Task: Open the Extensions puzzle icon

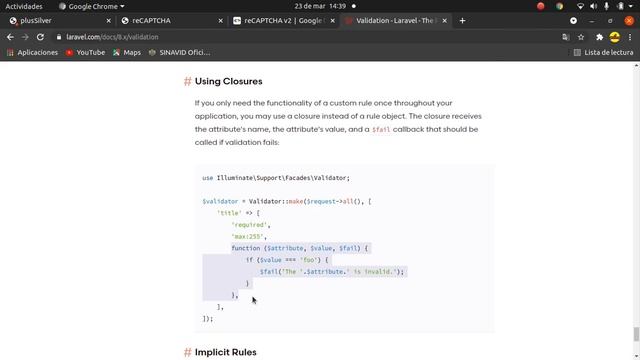Action: pyautogui.click(x=599, y=37)
